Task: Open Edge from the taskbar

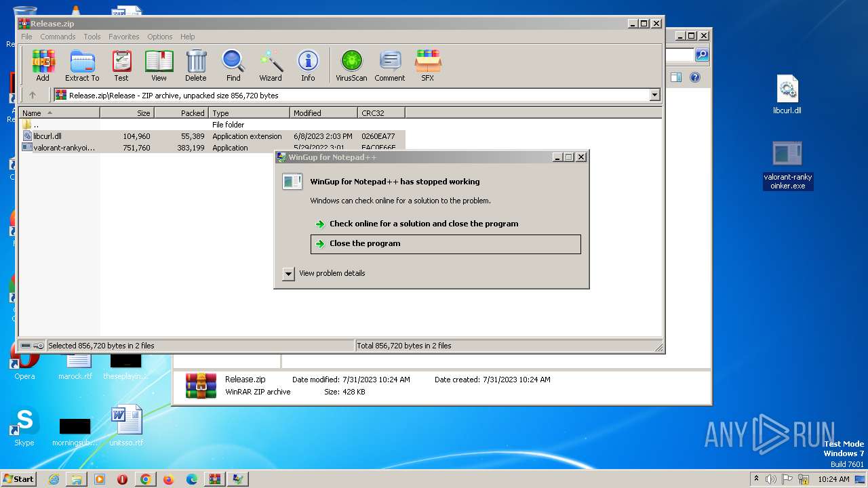Action: tap(191, 479)
